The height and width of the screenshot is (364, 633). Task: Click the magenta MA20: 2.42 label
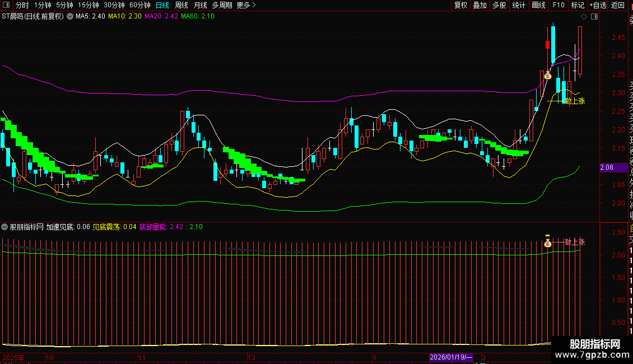pyautogui.click(x=161, y=17)
